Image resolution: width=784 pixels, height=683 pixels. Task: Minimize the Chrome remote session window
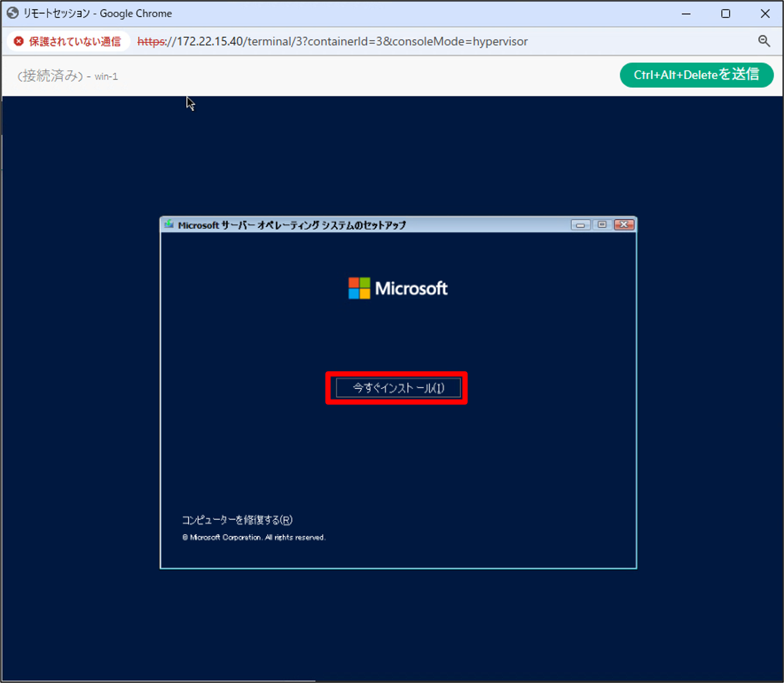click(x=686, y=14)
